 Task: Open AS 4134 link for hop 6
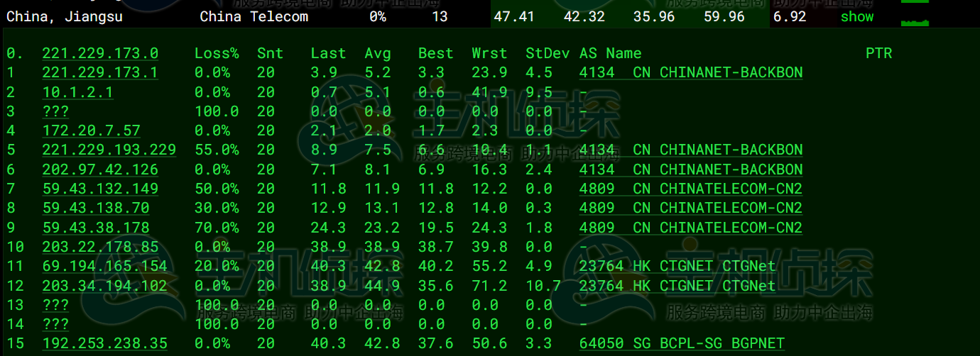(691, 169)
